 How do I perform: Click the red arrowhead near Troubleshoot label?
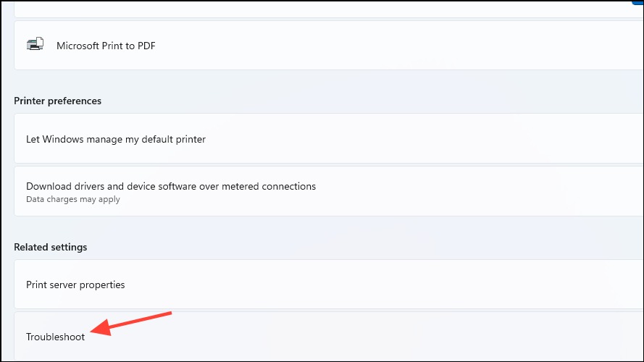101,327
